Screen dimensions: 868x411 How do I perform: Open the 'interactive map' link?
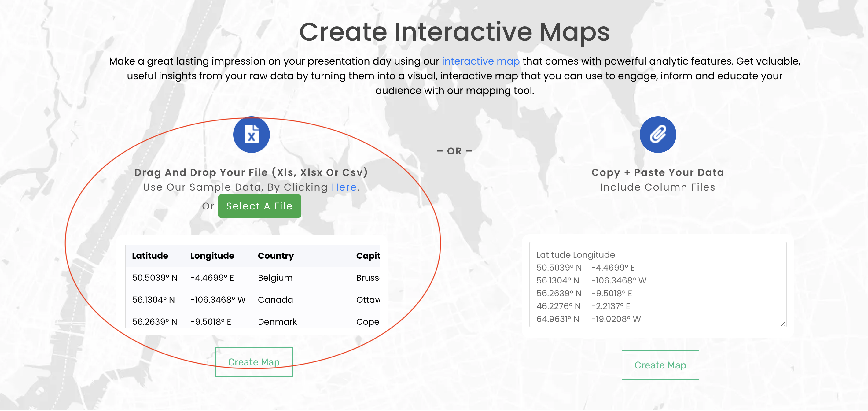481,61
